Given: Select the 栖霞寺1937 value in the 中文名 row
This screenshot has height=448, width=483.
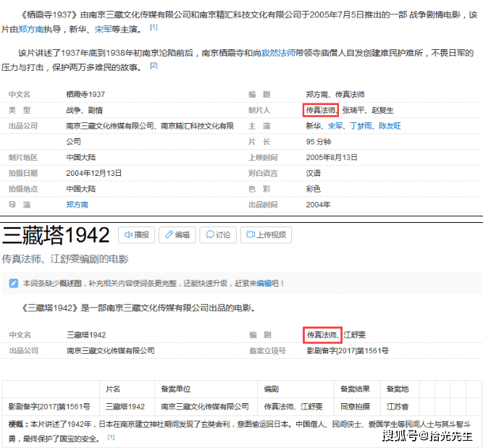Looking at the screenshot, I should pos(85,95).
